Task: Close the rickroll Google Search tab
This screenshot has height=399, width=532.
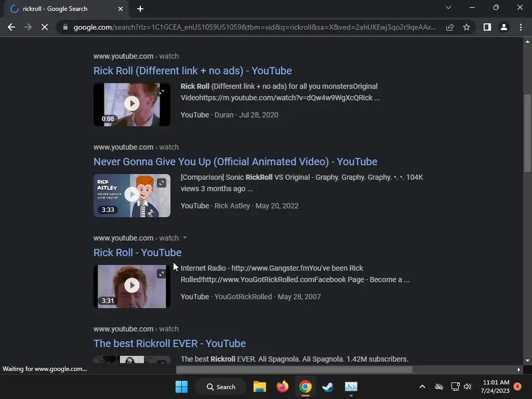Action: click(121, 9)
